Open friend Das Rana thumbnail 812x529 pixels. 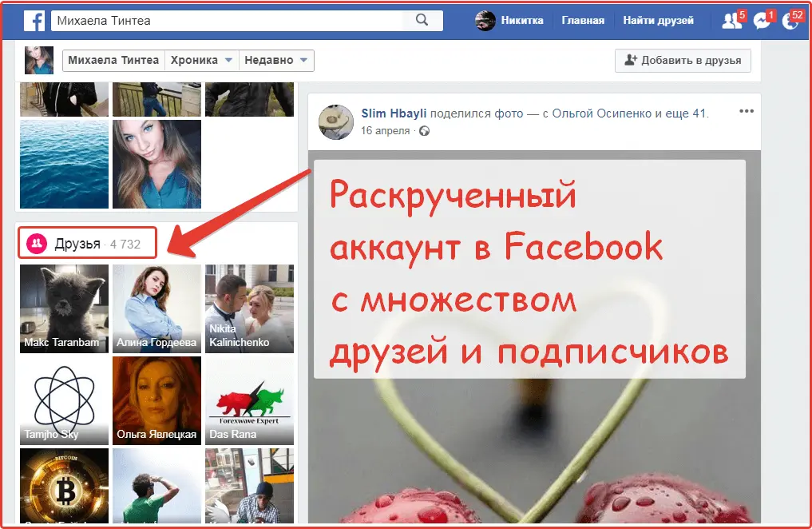point(249,400)
